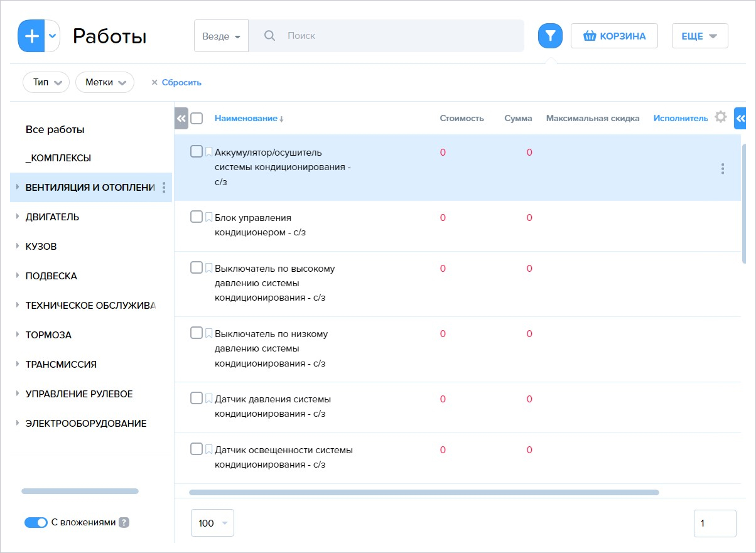The height and width of the screenshot is (553, 756).
Task: Open table column settings gear
Action: pyautogui.click(x=721, y=117)
